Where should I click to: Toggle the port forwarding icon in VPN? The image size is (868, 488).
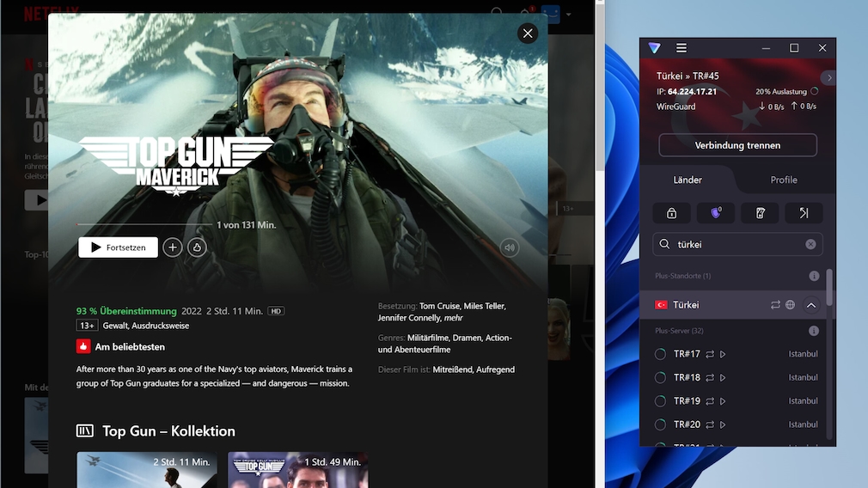pos(804,213)
